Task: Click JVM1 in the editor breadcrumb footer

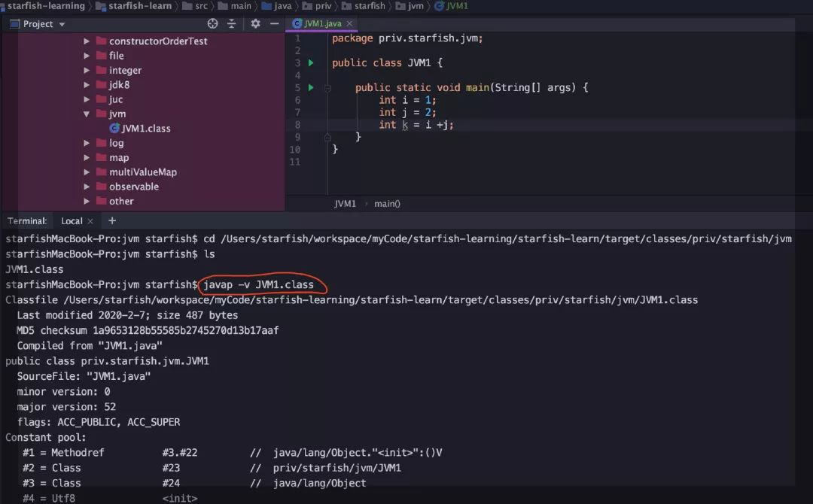Action: [345, 204]
